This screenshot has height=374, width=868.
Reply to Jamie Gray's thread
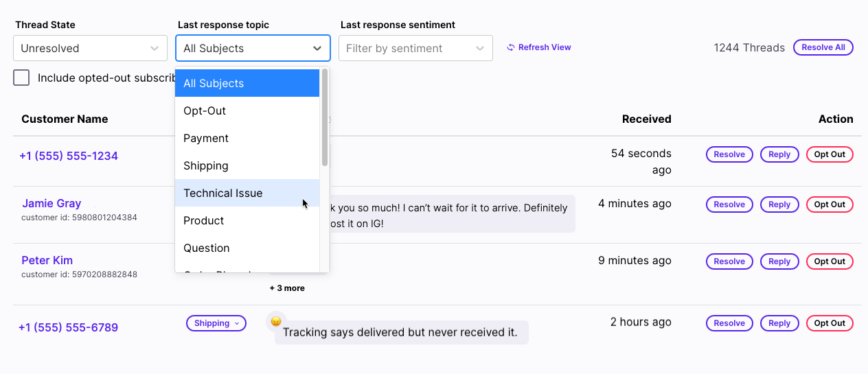[779, 204]
